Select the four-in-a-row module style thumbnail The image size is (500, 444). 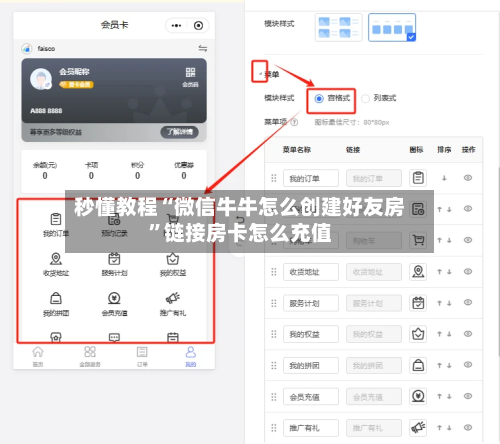point(392,27)
